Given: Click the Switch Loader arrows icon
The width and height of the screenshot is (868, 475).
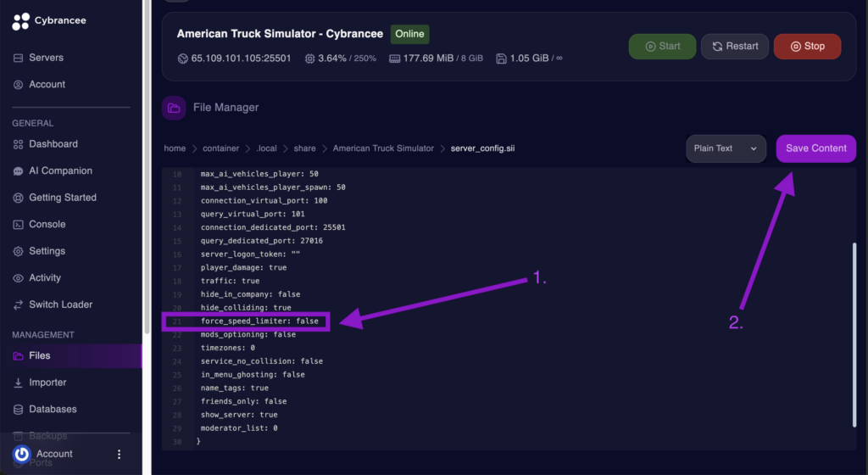Looking at the screenshot, I should [x=18, y=305].
